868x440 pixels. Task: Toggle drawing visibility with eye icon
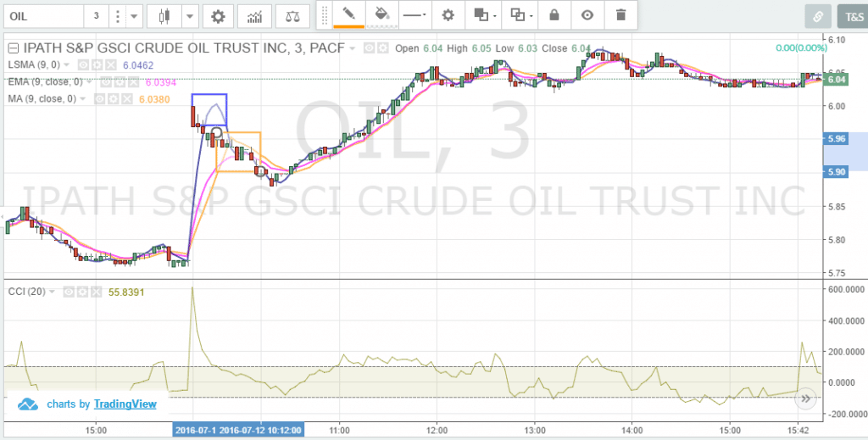(x=587, y=15)
